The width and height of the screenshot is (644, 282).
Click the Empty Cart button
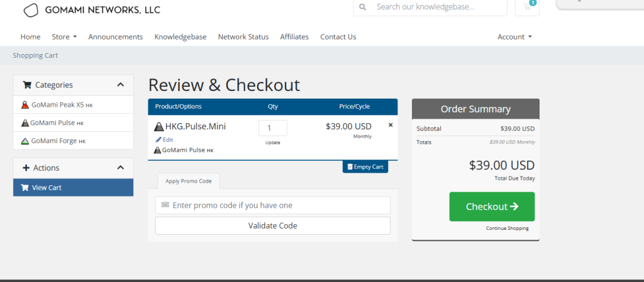pos(365,167)
